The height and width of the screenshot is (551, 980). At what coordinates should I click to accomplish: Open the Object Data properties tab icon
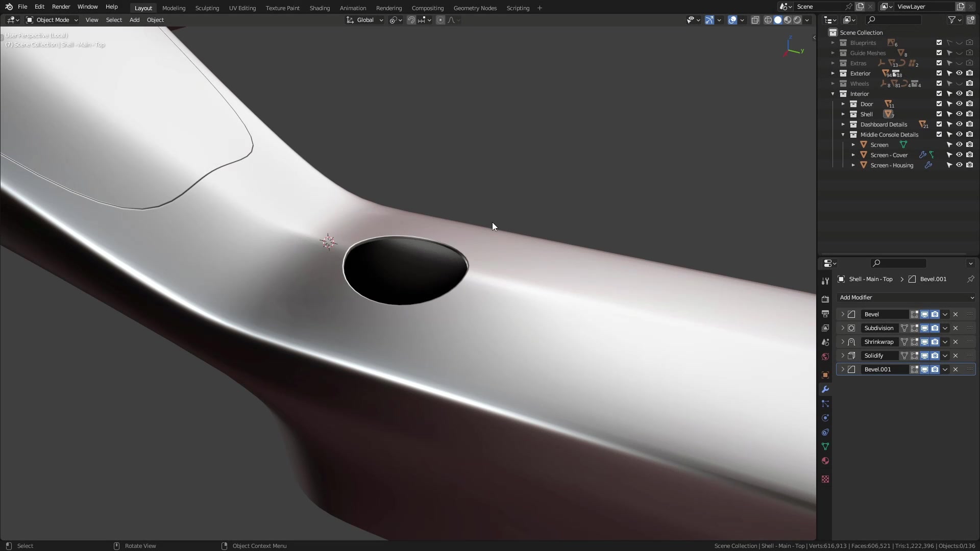coord(825,446)
